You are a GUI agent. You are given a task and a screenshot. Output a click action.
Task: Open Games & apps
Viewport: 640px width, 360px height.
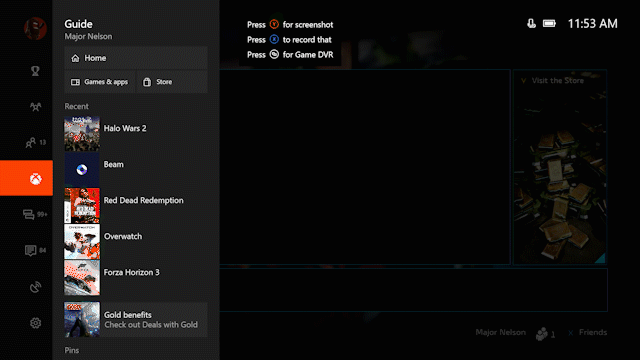[x=99, y=82]
